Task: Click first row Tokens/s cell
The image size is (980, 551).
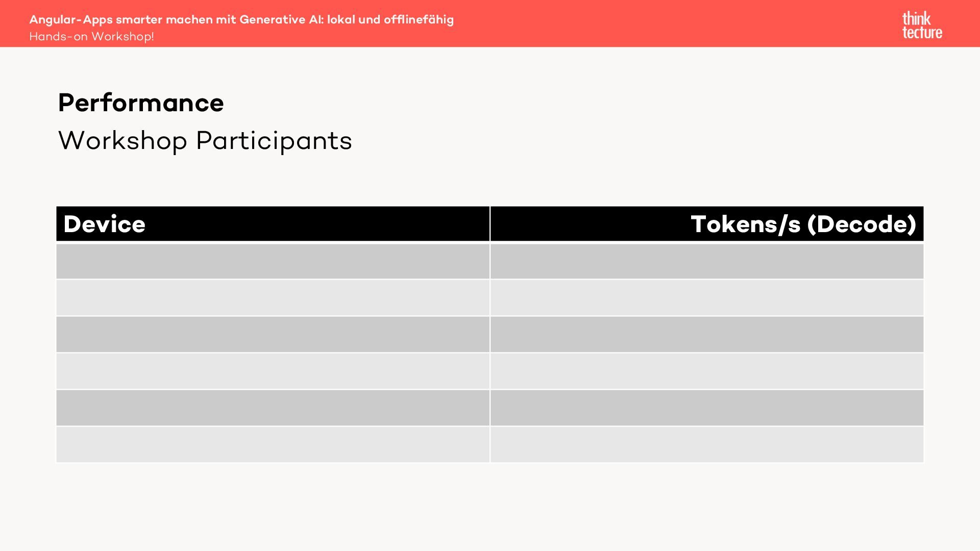Action: (x=707, y=261)
